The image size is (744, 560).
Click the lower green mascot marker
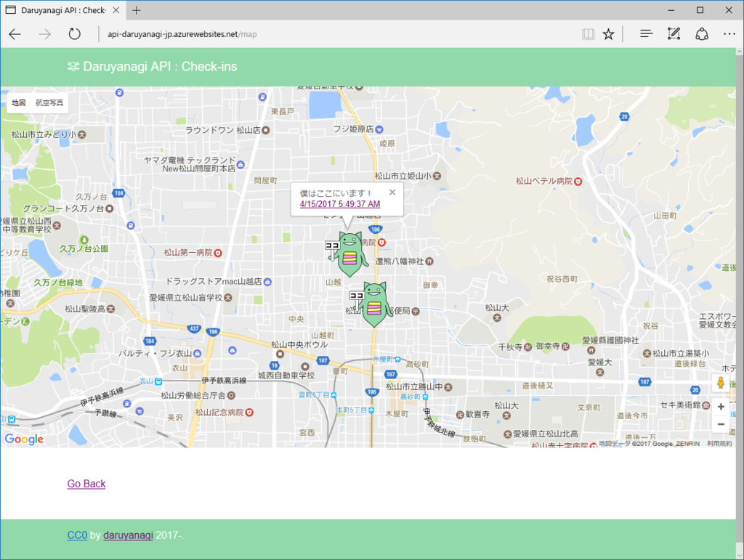point(374,304)
